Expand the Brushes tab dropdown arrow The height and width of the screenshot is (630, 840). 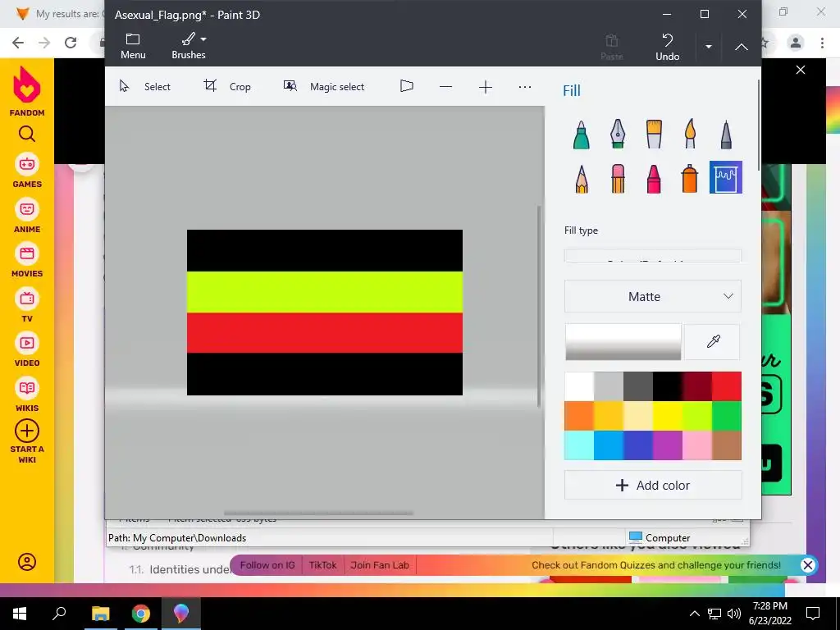click(x=203, y=39)
